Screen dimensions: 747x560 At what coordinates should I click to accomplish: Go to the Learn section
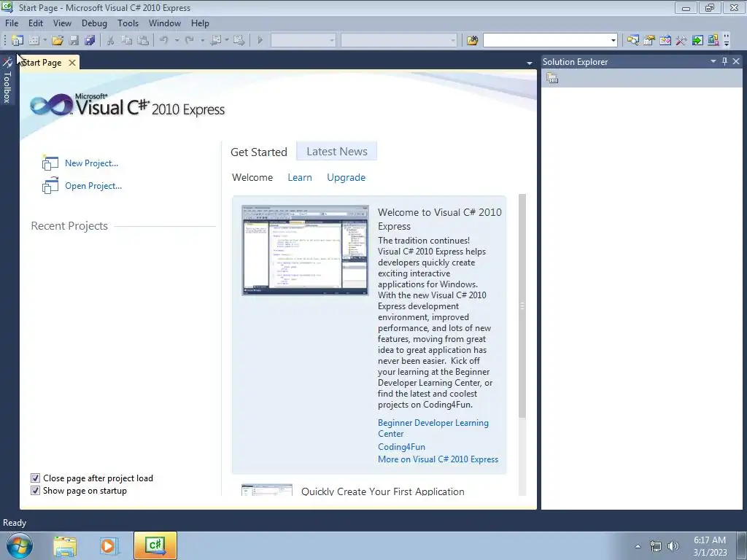[300, 177]
